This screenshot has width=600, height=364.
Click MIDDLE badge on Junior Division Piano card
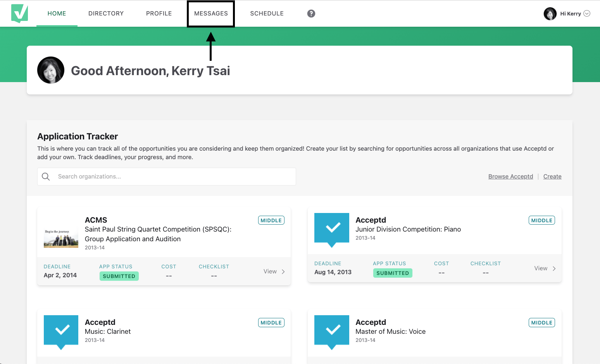pyautogui.click(x=542, y=220)
